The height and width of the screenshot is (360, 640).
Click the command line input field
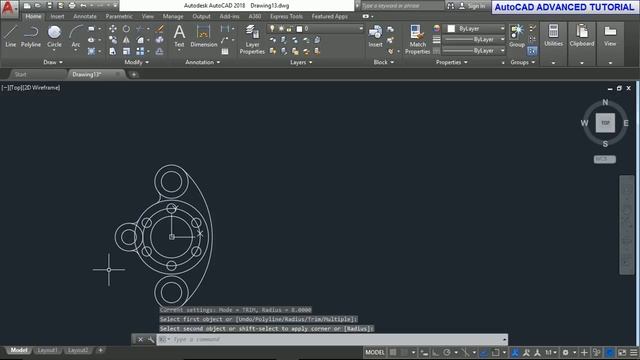pyautogui.click(x=331, y=339)
